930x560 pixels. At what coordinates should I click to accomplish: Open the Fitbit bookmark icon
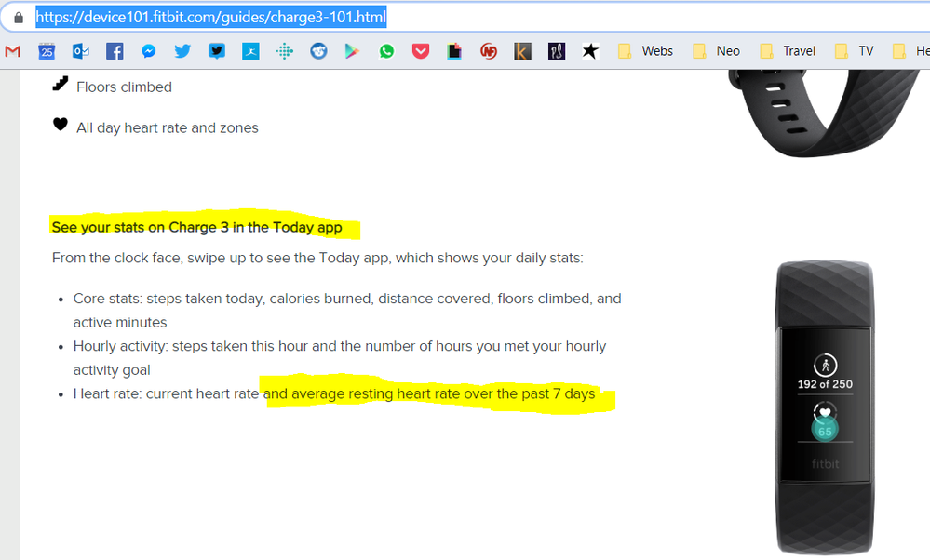(285, 51)
